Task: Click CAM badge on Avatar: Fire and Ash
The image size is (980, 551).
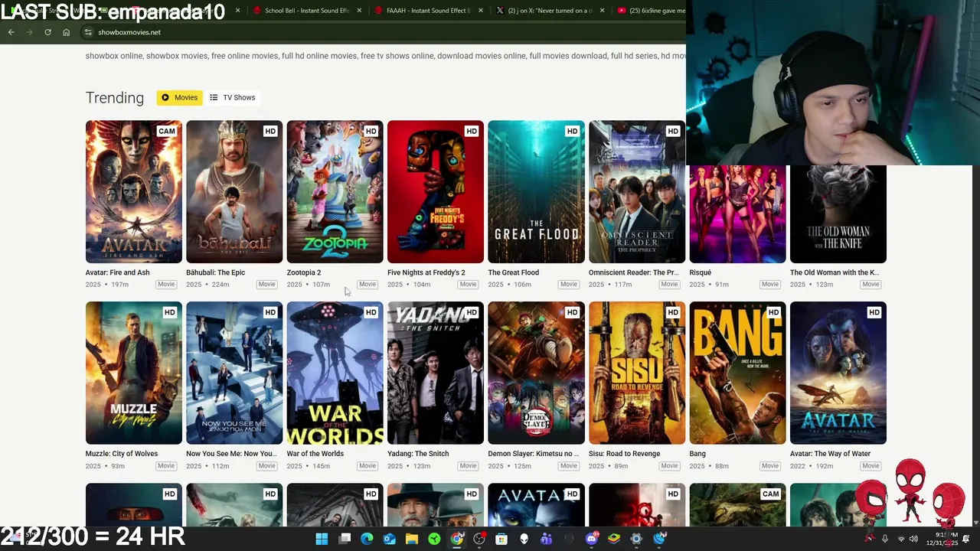Action: click(167, 131)
